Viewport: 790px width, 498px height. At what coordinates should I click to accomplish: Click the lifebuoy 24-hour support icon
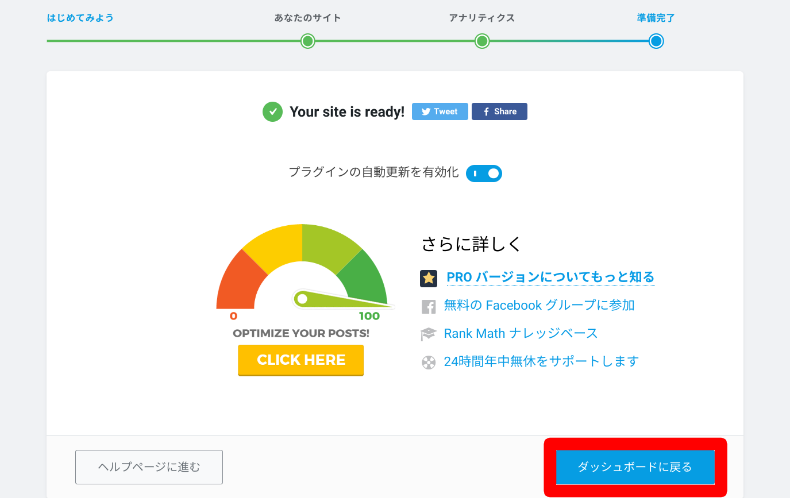tap(428, 362)
